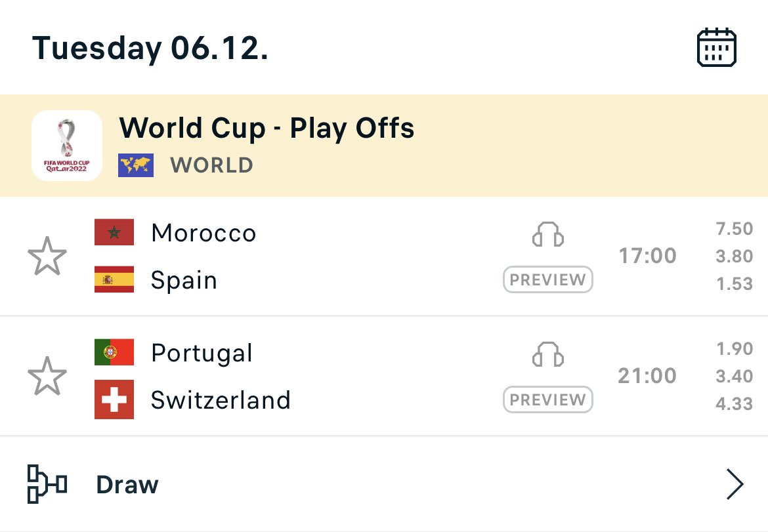
Task: Expand the Draw row chevron arrow
Action: tap(735, 484)
